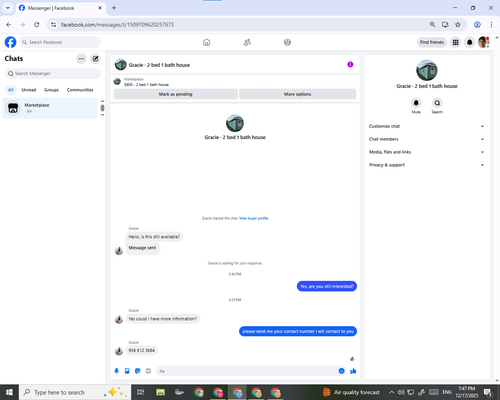
Task: Expand Chat members section
Action: pyautogui.click(x=427, y=139)
